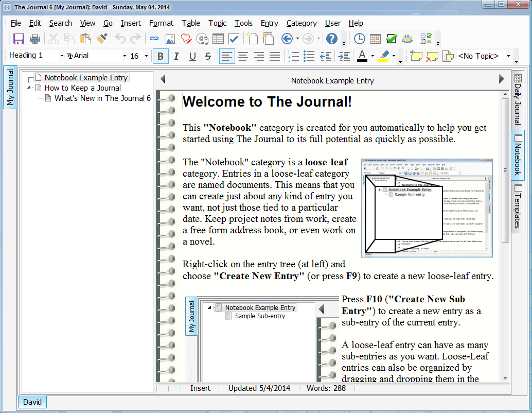Image resolution: width=532 pixels, height=413 pixels.
Task: Print the current entry
Action: tap(35, 39)
